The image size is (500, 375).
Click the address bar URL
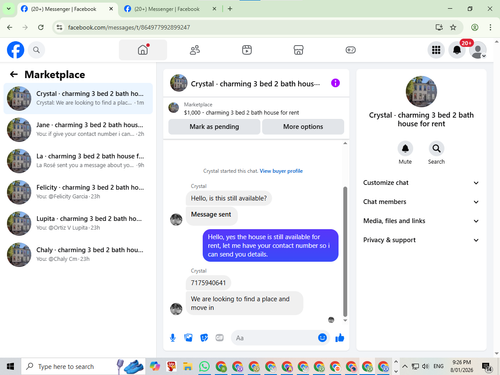coord(129,27)
